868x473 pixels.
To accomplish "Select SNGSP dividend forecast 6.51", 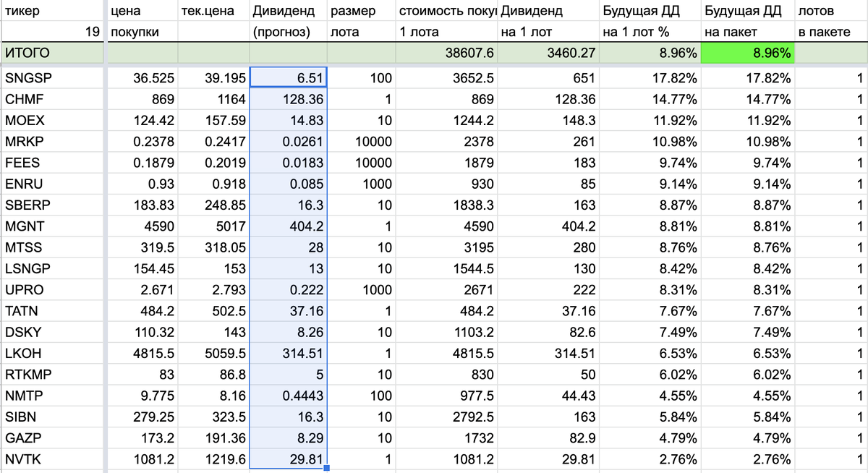I will click(288, 78).
